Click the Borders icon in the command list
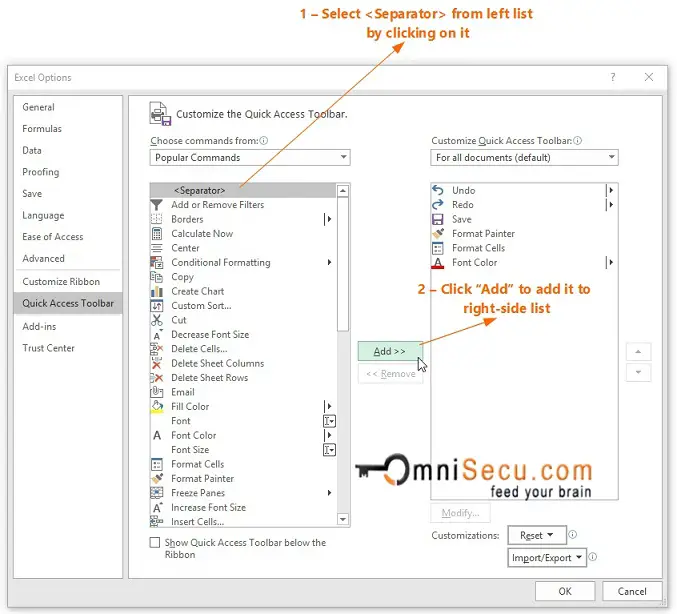The height and width of the screenshot is (614, 677). tap(156, 219)
